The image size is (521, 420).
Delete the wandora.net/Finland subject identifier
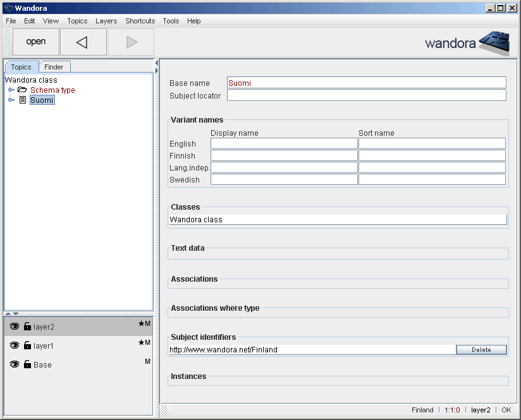(481, 349)
